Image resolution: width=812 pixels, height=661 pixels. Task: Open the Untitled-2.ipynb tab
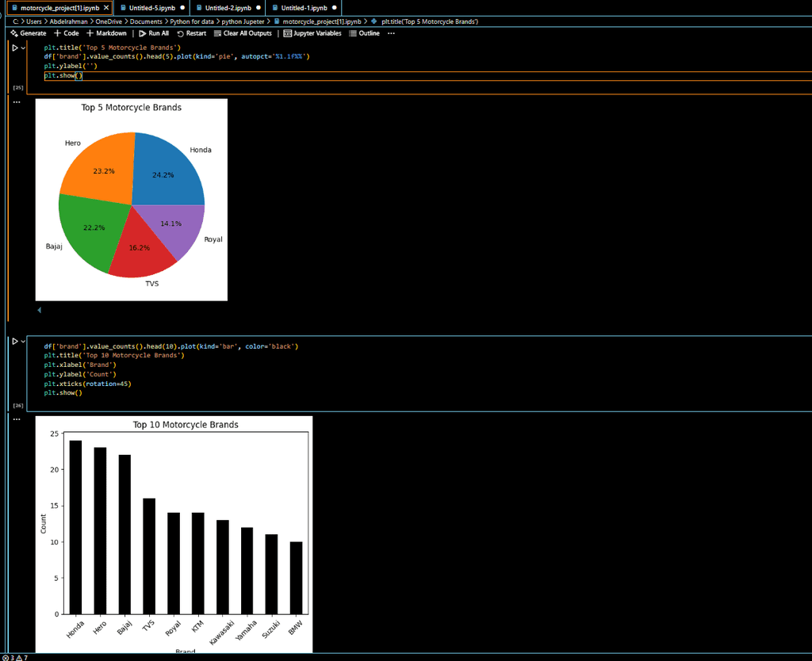coord(228,8)
